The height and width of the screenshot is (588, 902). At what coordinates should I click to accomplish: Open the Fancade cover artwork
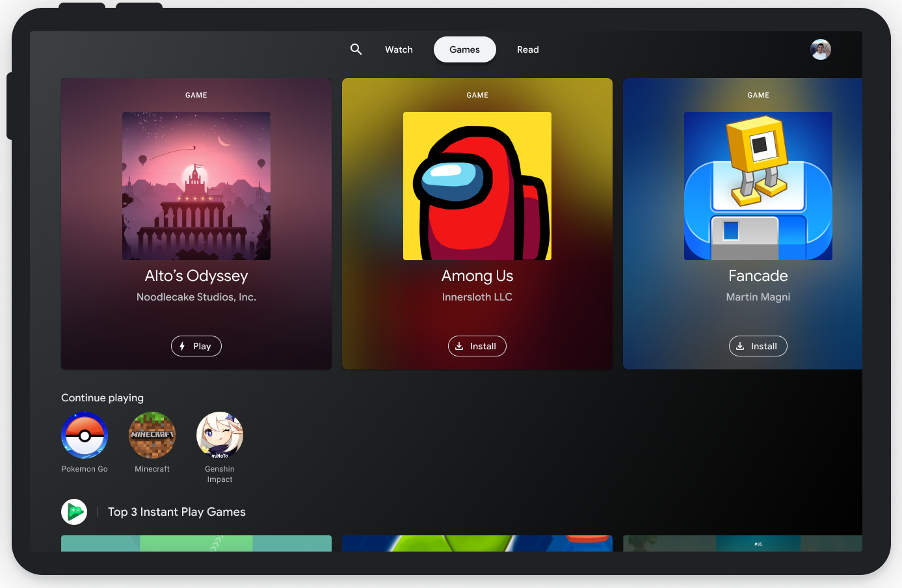pyautogui.click(x=758, y=186)
